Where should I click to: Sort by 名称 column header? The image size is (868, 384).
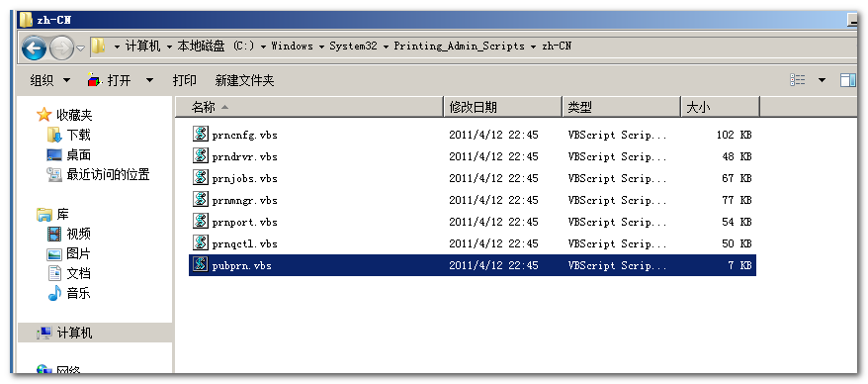point(309,107)
